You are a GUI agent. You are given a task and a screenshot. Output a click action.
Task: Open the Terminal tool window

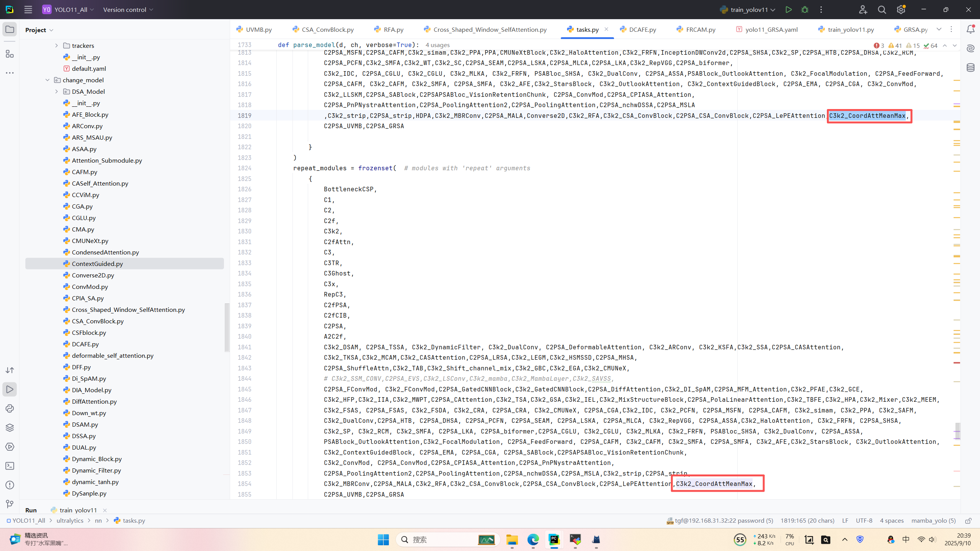click(10, 466)
